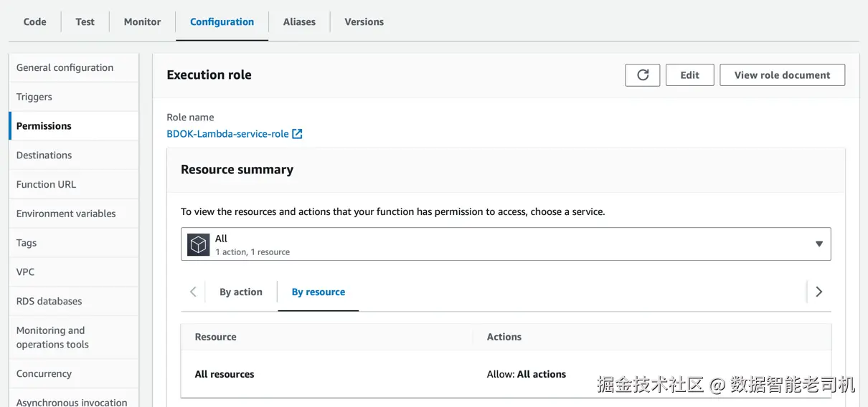Open Environment variables in sidebar

click(x=66, y=214)
